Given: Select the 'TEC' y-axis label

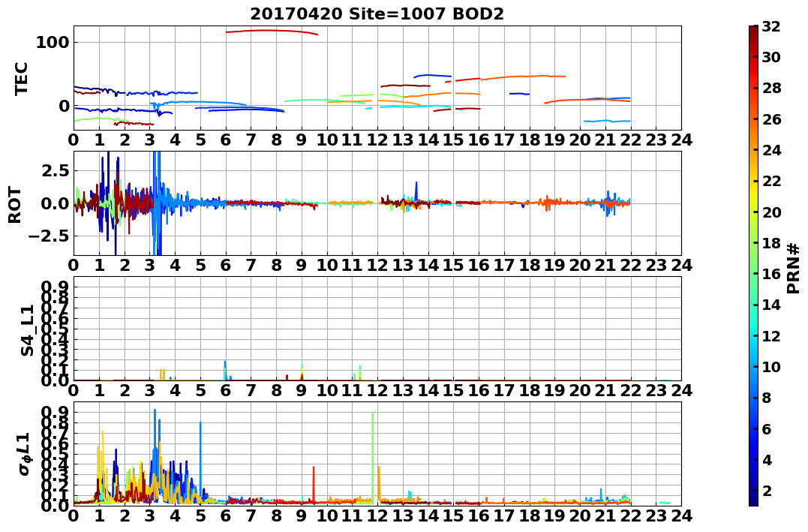Looking at the screenshot, I should (21, 79).
